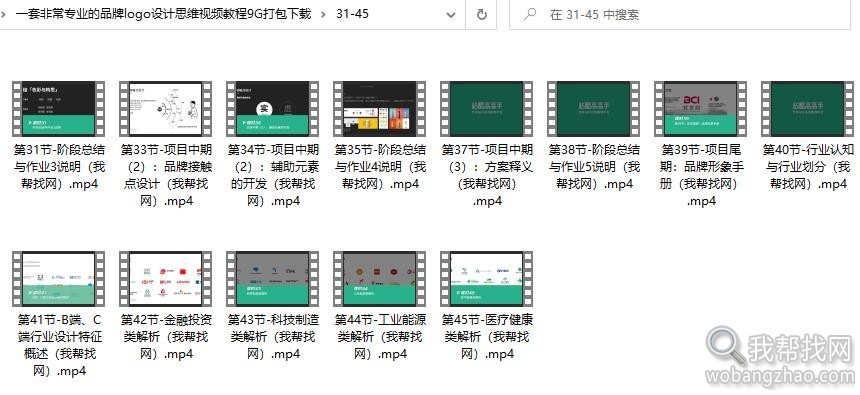Click filename 第42节-金融投资类解析

click(x=166, y=337)
